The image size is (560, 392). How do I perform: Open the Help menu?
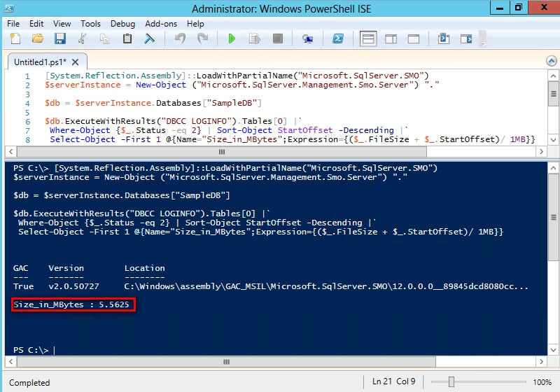[x=195, y=24]
